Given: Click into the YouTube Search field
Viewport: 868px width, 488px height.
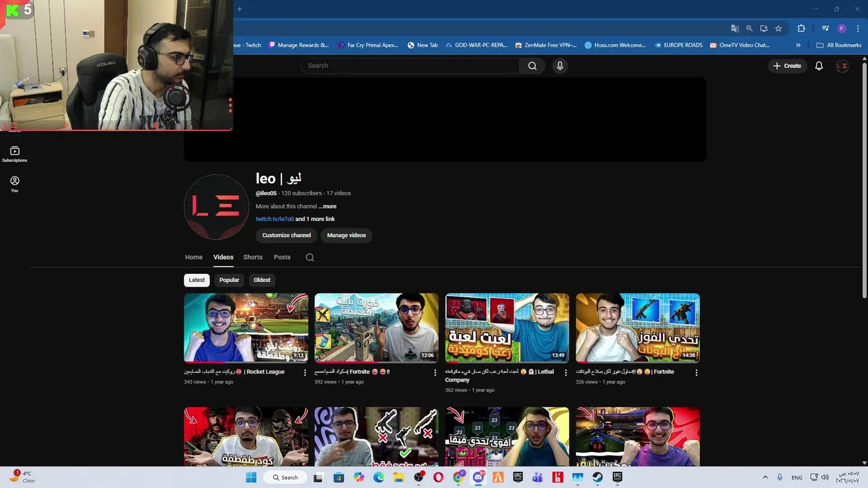Looking at the screenshot, I should click(x=410, y=66).
